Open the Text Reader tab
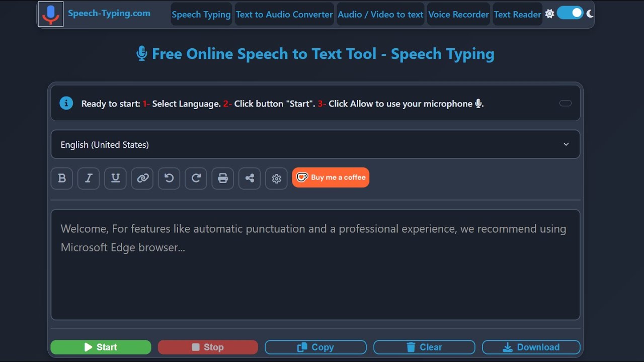 pos(518,14)
